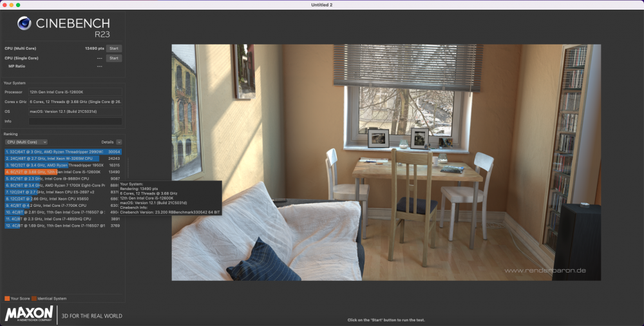Select the orange i5-12600K ranking row
This screenshot has width=644, height=326.
(x=63, y=172)
